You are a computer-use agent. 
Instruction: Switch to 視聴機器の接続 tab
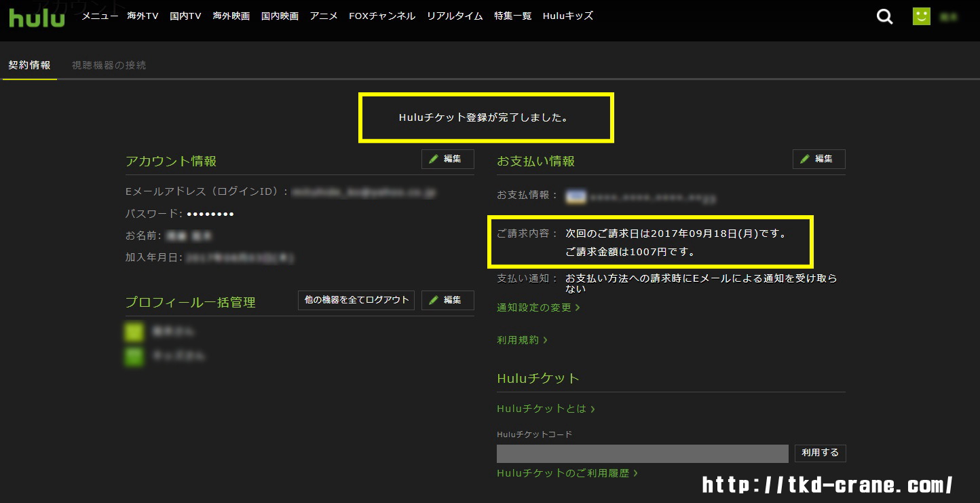pyautogui.click(x=109, y=65)
